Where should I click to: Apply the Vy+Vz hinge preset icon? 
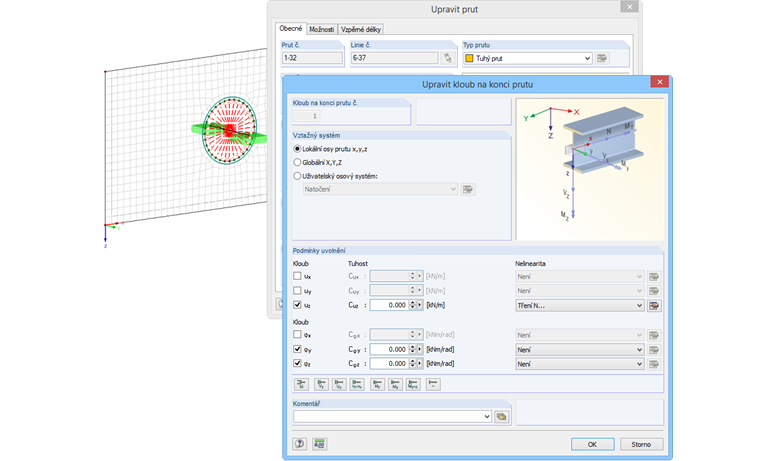coord(357,384)
